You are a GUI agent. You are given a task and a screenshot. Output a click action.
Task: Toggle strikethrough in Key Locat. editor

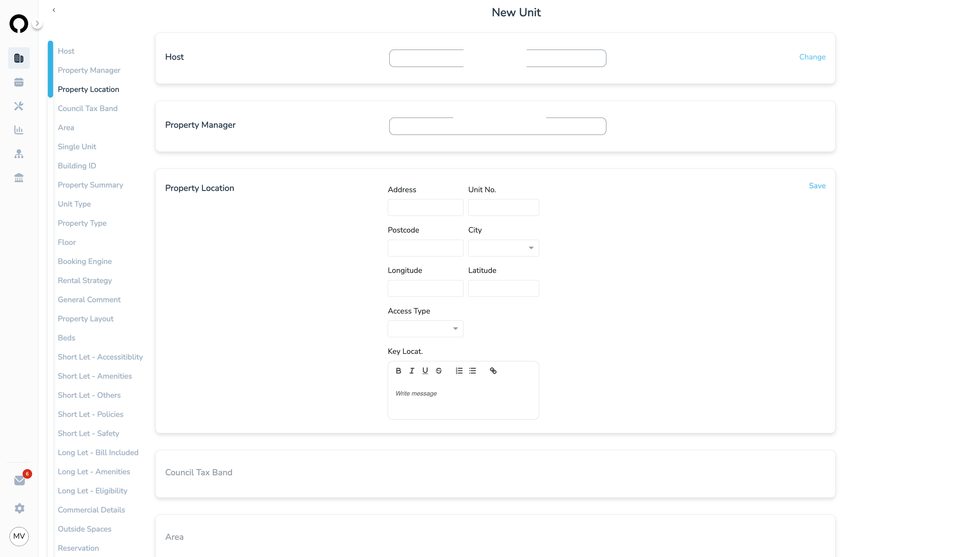tap(439, 371)
